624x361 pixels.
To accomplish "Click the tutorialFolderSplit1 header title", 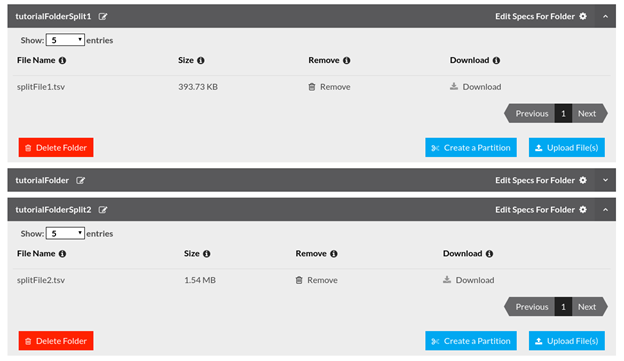I will (x=53, y=16).
